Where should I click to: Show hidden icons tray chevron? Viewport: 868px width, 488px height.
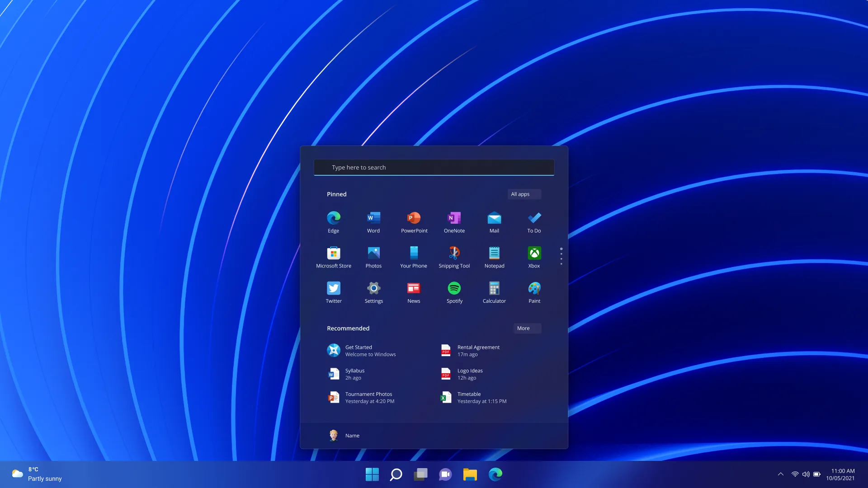pyautogui.click(x=780, y=474)
